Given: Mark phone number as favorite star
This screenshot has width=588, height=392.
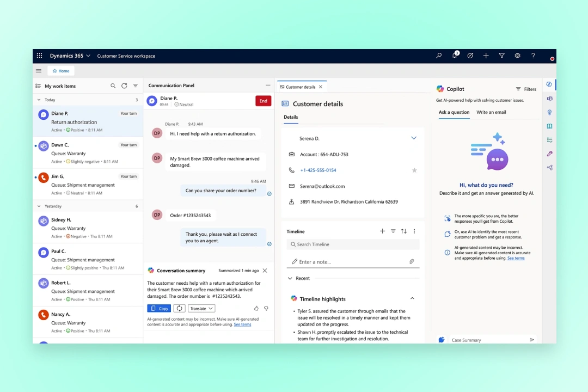Looking at the screenshot, I should (414, 170).
